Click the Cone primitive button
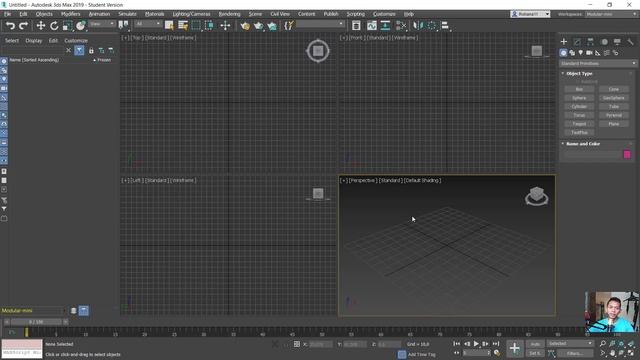640x360 pixels. click(614, 89)
